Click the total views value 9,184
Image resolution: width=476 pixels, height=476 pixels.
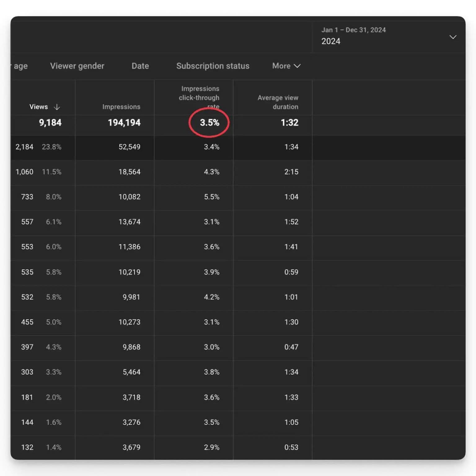(x=50, y=123)
